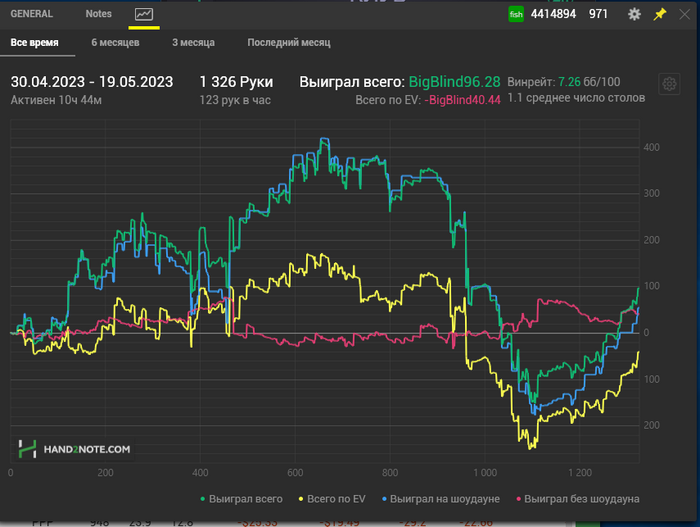Viewport: 700px width, 527px height.
Task: Click the -BigBlind40.44 EV value
Action: click(462, 100)
